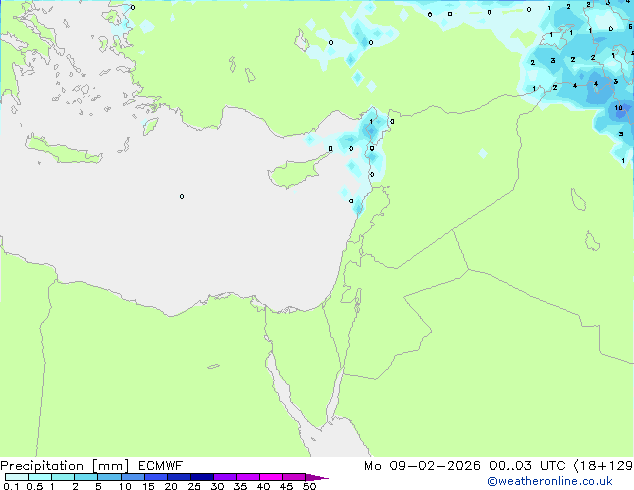Click the "00..03 UTC" time text
The image size is (634, 490).
[527, 466]
